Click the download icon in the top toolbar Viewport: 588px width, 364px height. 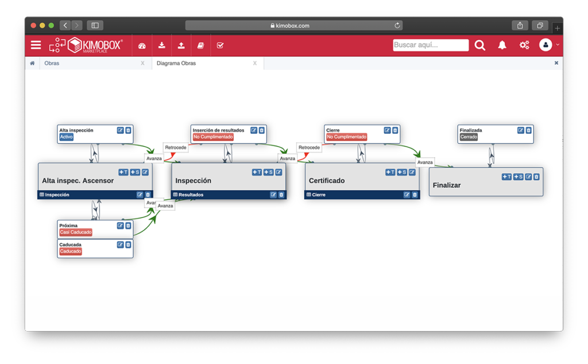point(162,45)
